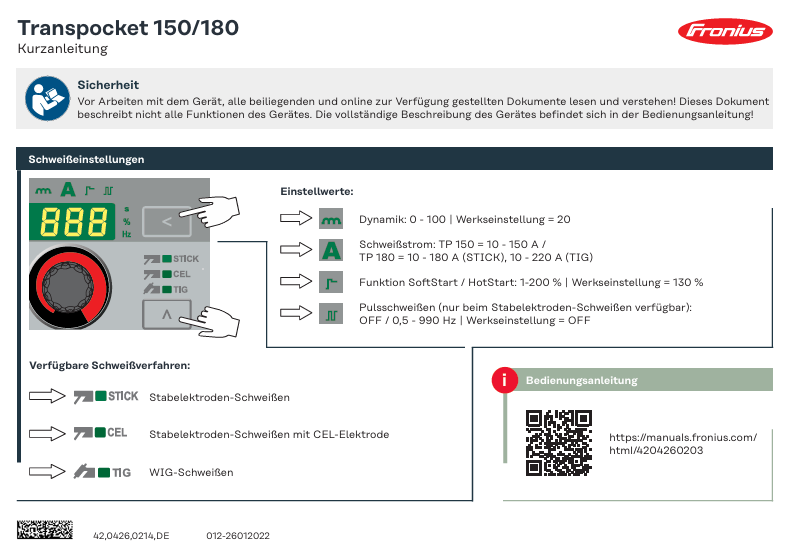Click the TIG icon next to WIG-Schweißen
Image resolution: width=791 pixels, height=556 pixels.
[103, 472]
